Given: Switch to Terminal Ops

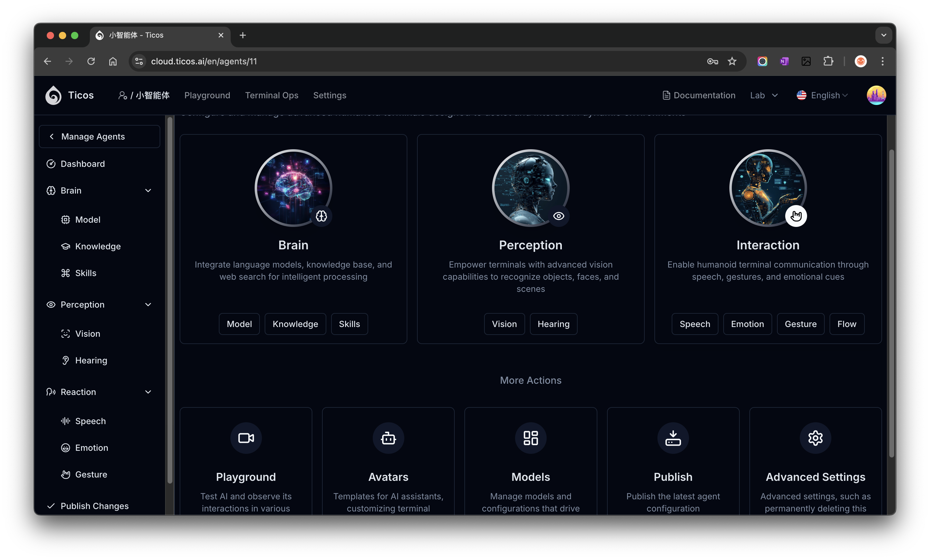Looking at the screenshot, I should (272, 95).
